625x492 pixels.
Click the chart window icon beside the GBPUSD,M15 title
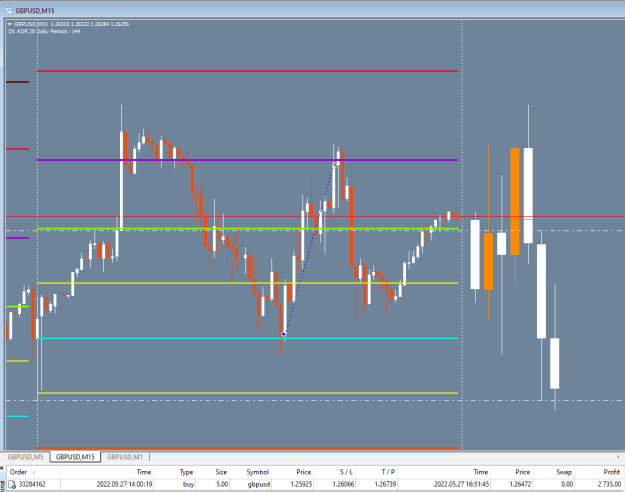[x=8, y=11]
